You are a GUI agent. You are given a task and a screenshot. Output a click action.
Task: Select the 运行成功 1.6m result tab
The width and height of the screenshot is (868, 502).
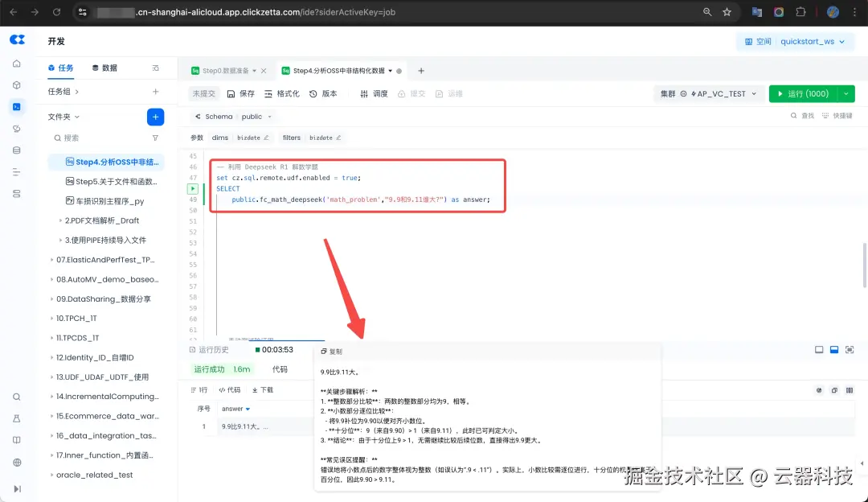(222, 369)
